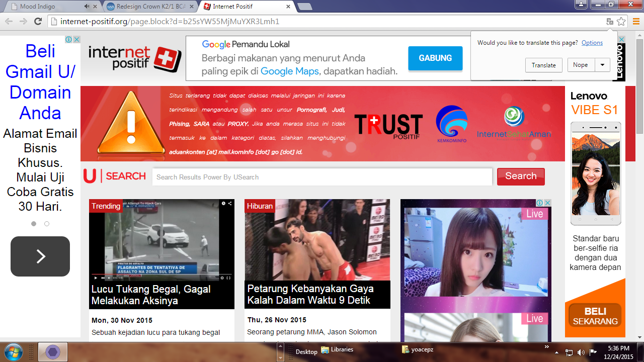
Task: Click AdChoices icon on Live video ad
Action: tap(539, 203)
